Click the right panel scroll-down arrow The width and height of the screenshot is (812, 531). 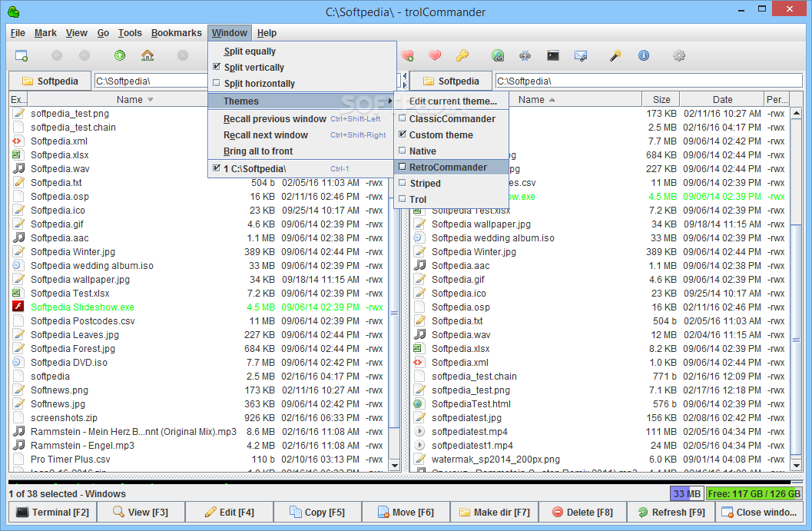[x=797, y=465]
